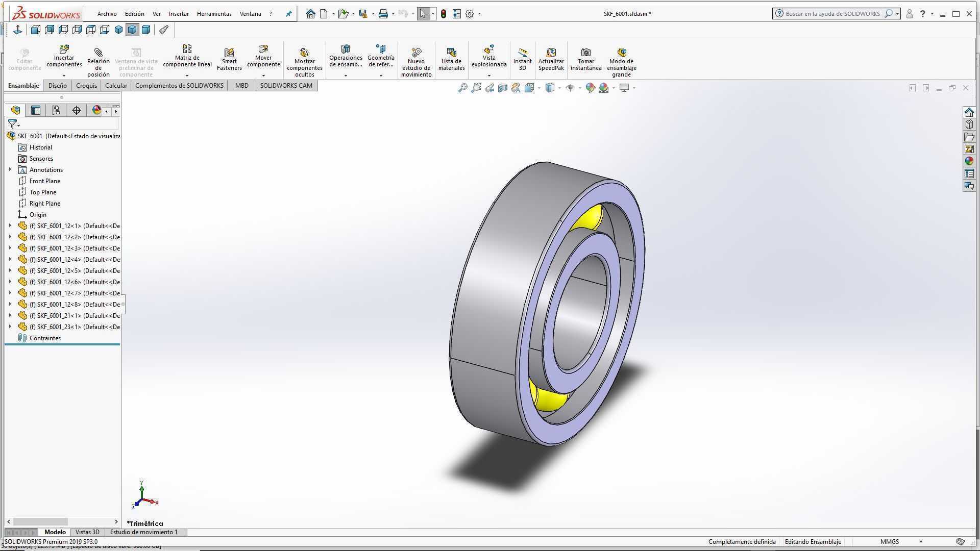
Task: Open Appearances sphere in task pane
Action: (x=969, y=161)
